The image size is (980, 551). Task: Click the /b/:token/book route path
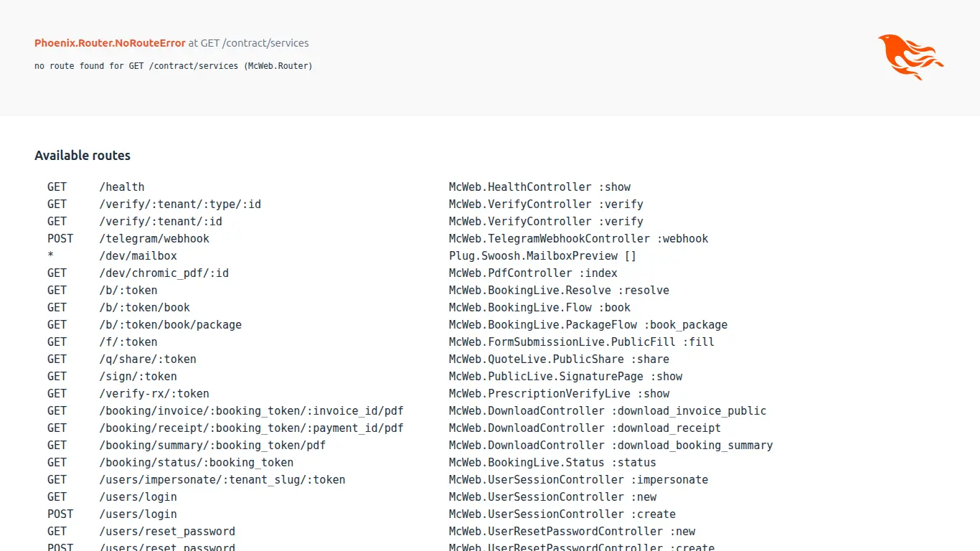pos(145,308)
